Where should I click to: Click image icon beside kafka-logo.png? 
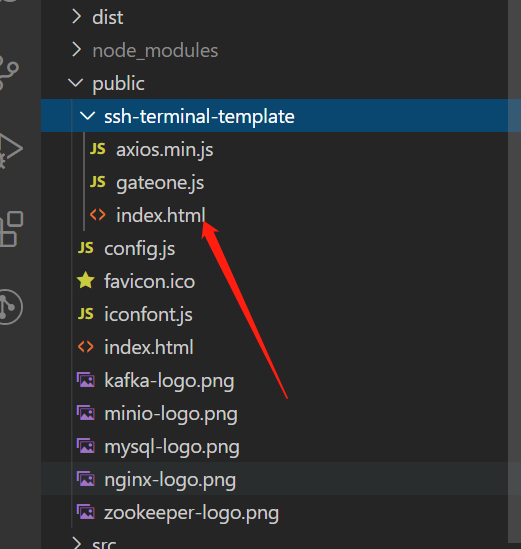pyautogui.click(x=86, y=380)
